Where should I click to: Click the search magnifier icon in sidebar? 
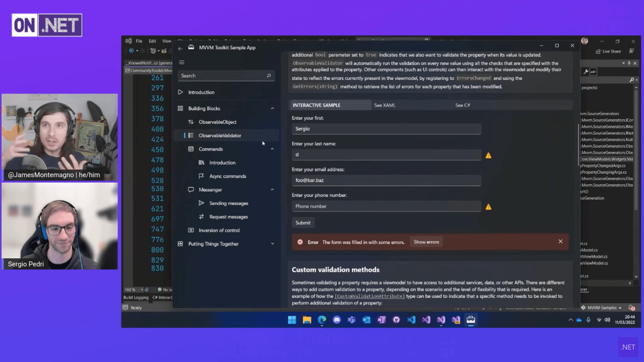tap(269, 76)
